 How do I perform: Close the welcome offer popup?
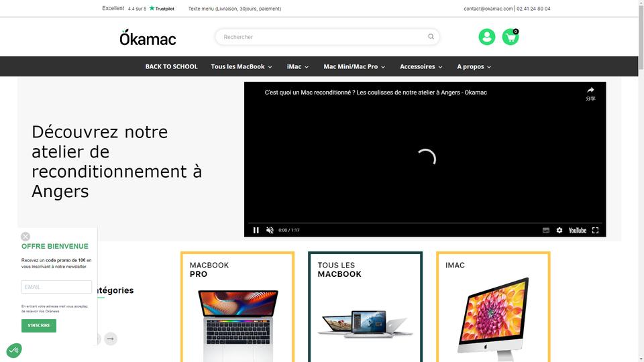(x=25, y=237)
